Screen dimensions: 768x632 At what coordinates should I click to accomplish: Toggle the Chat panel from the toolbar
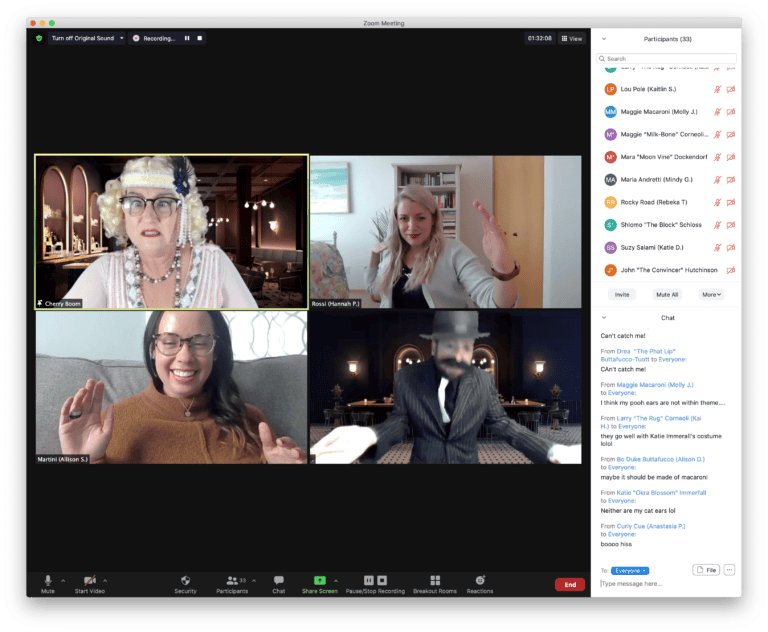(279, 584)
